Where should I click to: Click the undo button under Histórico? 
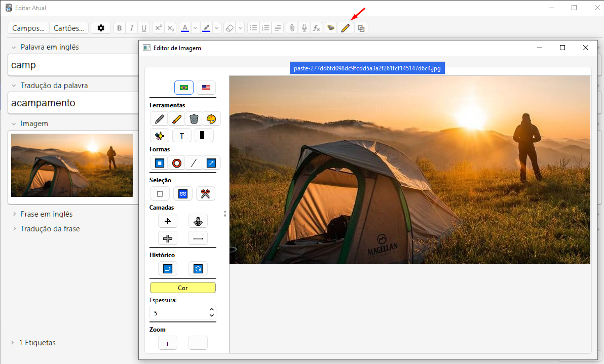click(x=168, y=268)
